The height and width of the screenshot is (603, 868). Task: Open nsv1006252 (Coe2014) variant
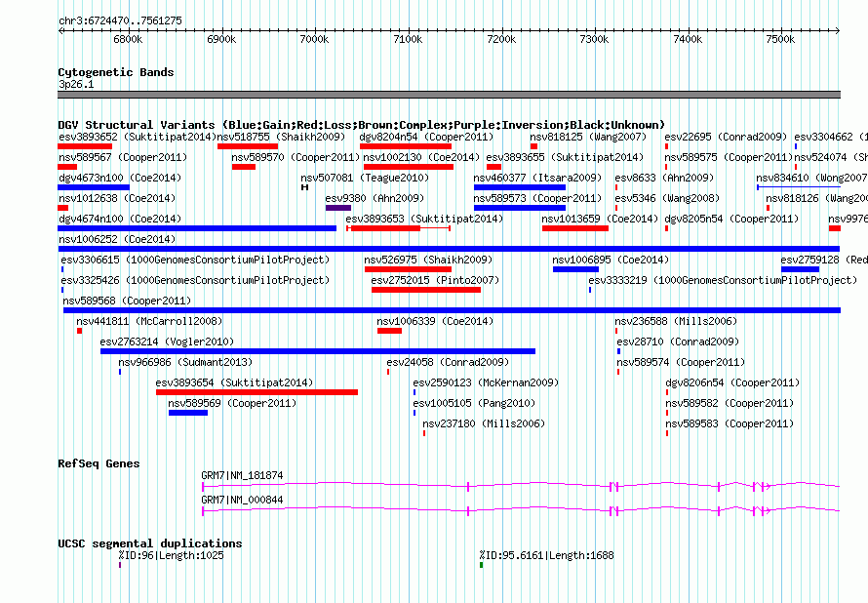pos(117,239)
